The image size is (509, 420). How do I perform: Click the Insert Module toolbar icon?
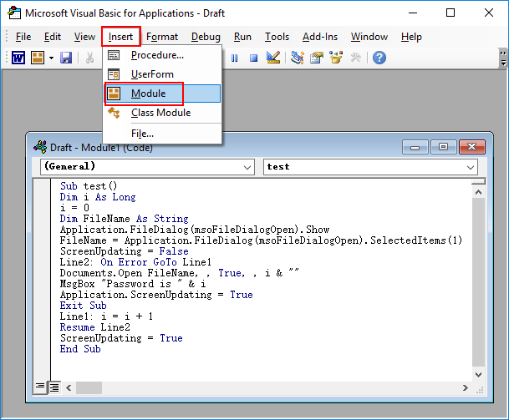38,58
